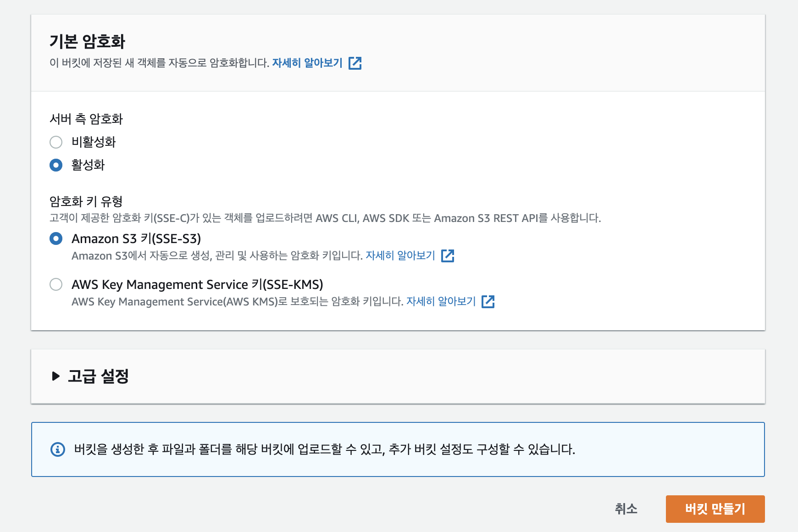Open 자세히 알아보기 link under 기본 암호화

click(307, 63)
